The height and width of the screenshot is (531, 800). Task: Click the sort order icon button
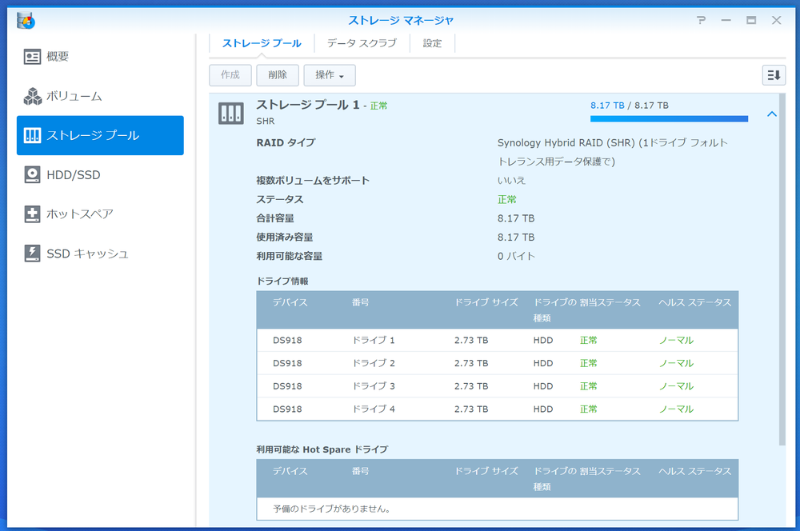coord(773,75)
